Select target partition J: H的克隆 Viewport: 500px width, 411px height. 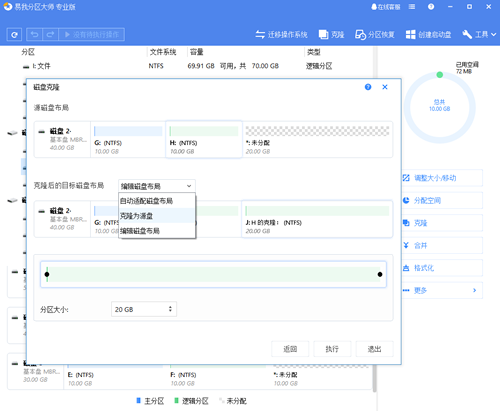coord(317,219)
